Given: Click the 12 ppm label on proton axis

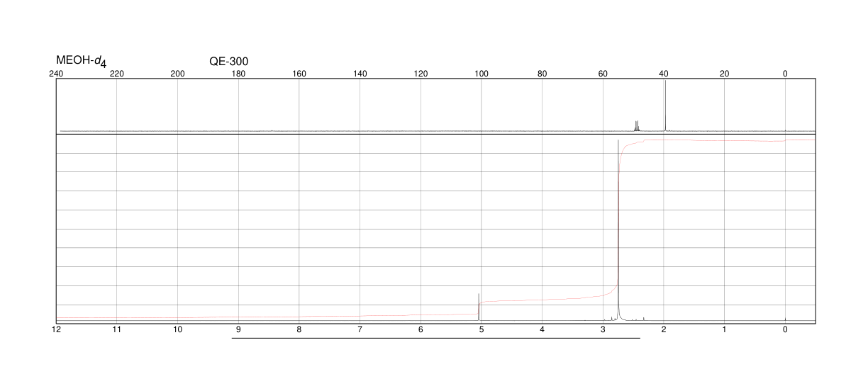Looking at the screenshot, I should (x=56, y=329).
